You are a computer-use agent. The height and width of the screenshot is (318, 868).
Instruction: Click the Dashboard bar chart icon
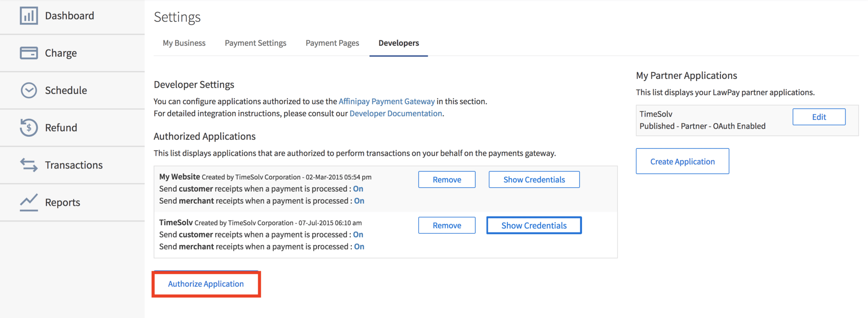29,16
